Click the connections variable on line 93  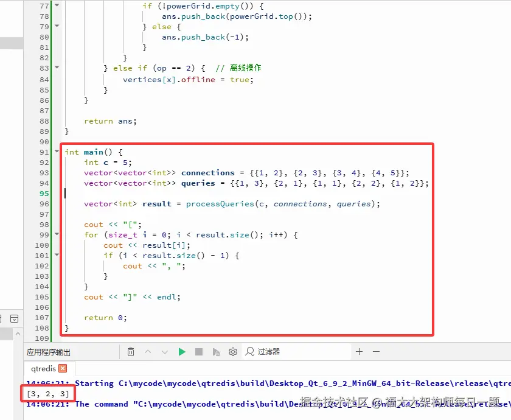coord(208,173)
